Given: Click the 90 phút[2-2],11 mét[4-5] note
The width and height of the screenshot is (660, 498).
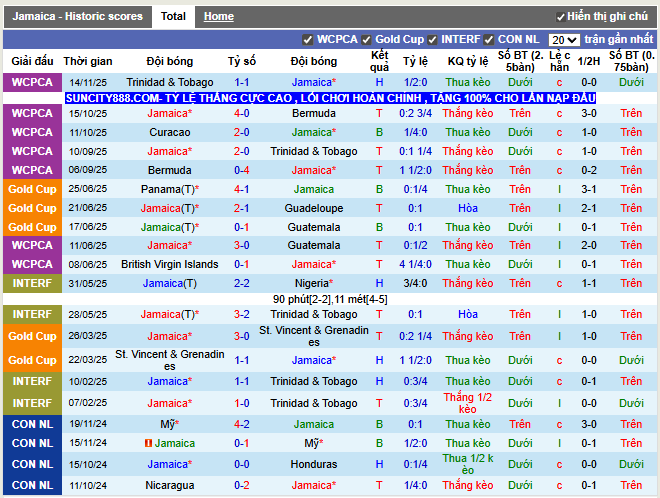Looking at the screenshot, I should [330, 299].
